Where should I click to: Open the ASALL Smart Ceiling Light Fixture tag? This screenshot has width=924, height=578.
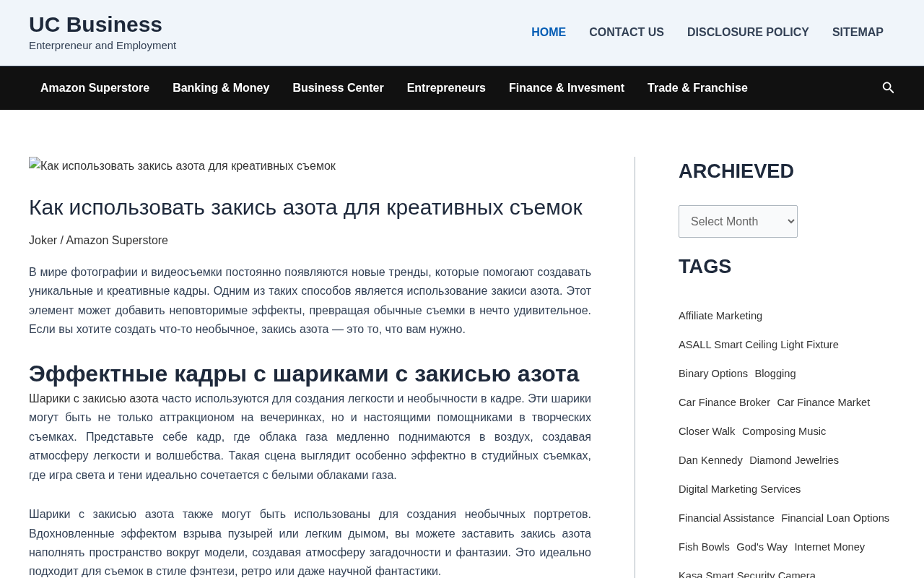tap(759, 345)
